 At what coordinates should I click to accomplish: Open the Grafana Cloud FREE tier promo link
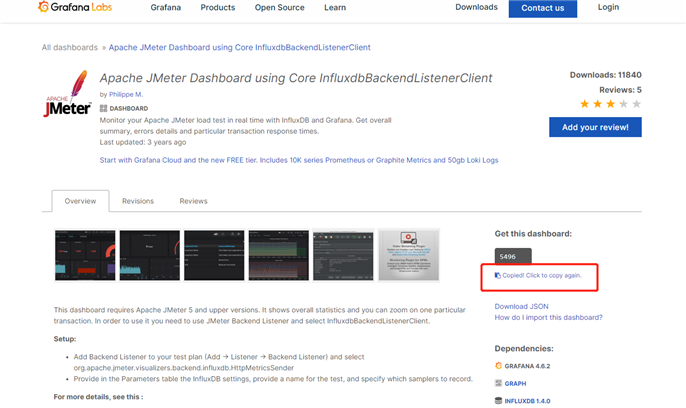tap(299, 160)
